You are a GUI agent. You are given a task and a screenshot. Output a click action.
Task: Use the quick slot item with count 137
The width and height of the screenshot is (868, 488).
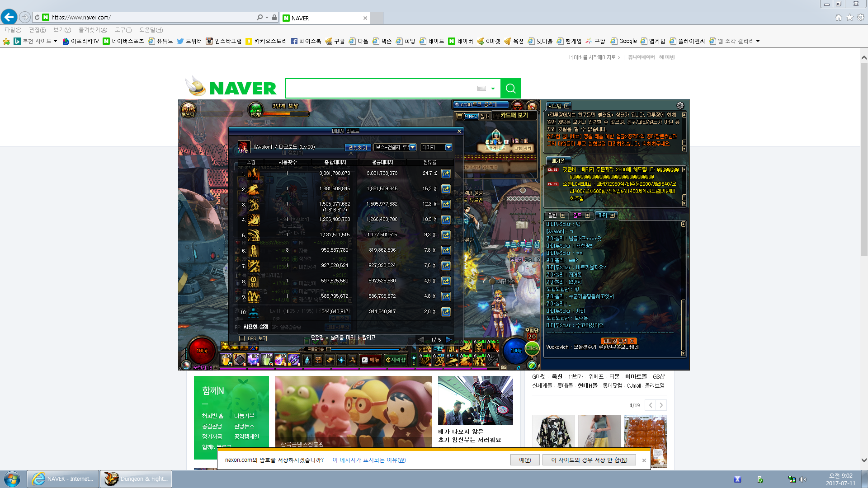coord(253,360)
